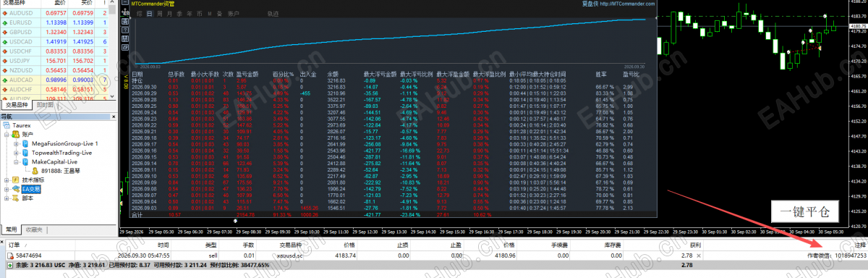Image resolution: width=868 pixels, height=278 pixels.
Task: Click the MTCommander资管 panel title
Action: pyautogui.click(x=153, y=4)
